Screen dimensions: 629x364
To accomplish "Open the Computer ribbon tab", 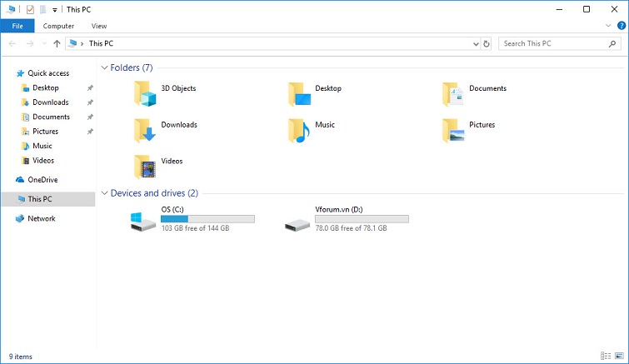I will 58,26.
